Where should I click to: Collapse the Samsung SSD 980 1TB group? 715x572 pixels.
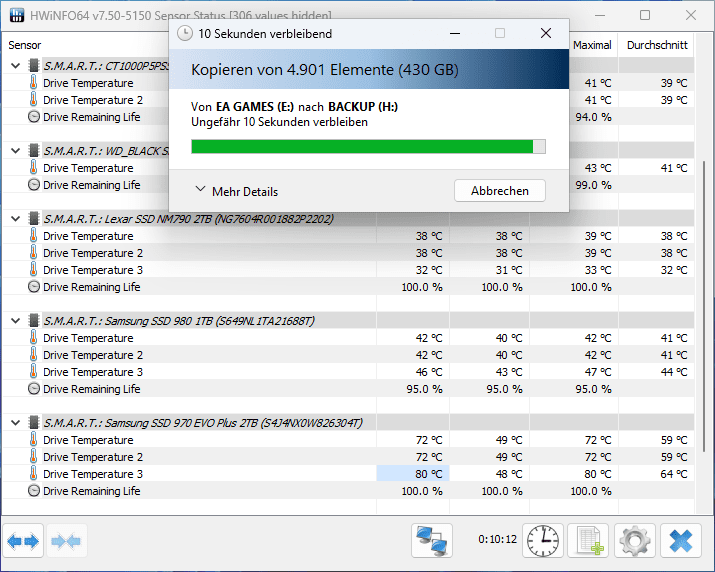pyautogui.click(x=16, y=321)
